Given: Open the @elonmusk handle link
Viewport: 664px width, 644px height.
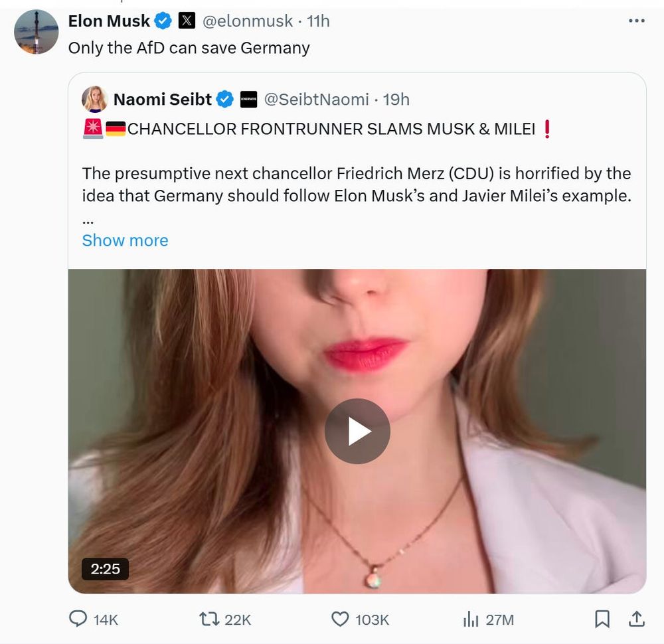Looking at the screenshot, I should (247, 21).
